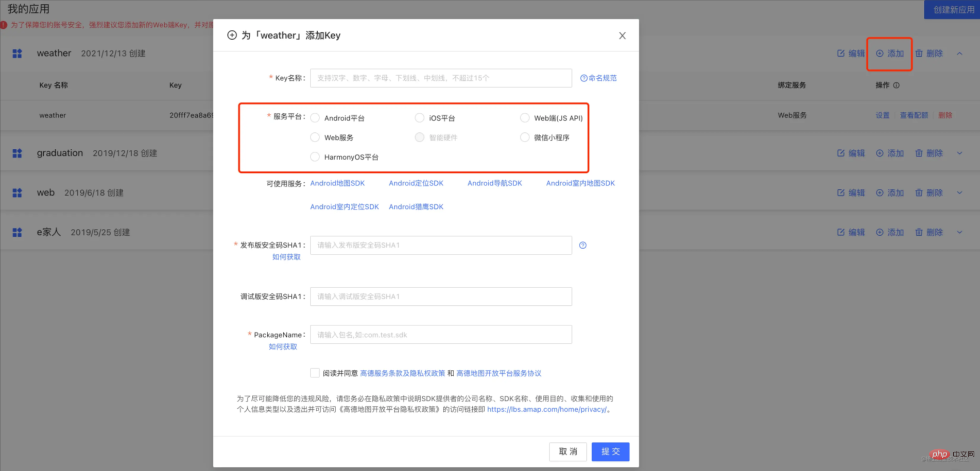Expand the graduation app row chevron
Viewport: 980px width, 471px height.
point(960,153)
